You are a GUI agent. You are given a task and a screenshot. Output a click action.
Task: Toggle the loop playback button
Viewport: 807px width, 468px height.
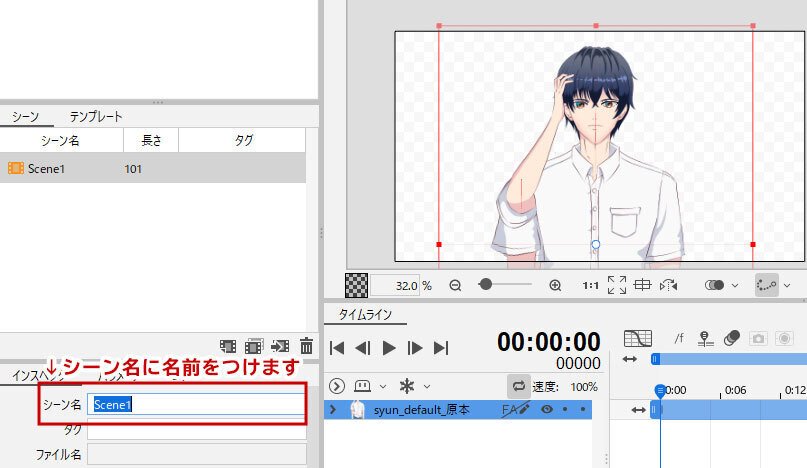pyautogui.click(x=519, y=386)
